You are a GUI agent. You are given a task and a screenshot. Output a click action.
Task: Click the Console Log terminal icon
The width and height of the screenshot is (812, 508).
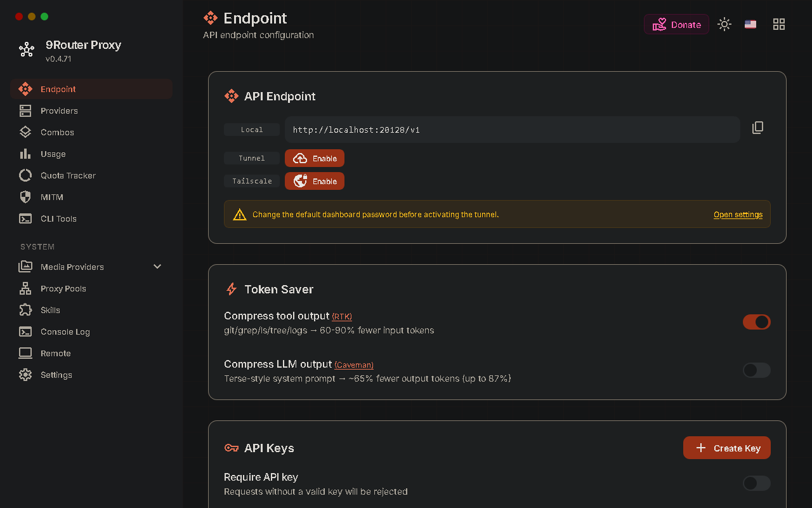(x=25, y=331)
